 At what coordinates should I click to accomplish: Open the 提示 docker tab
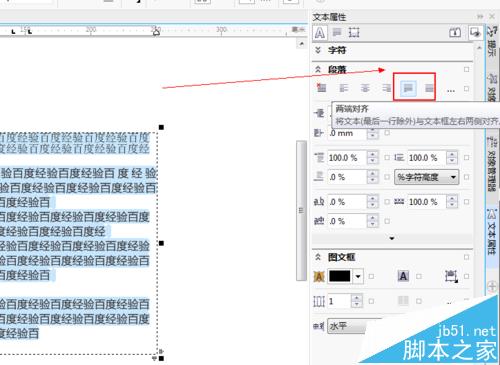coord(491,42)
